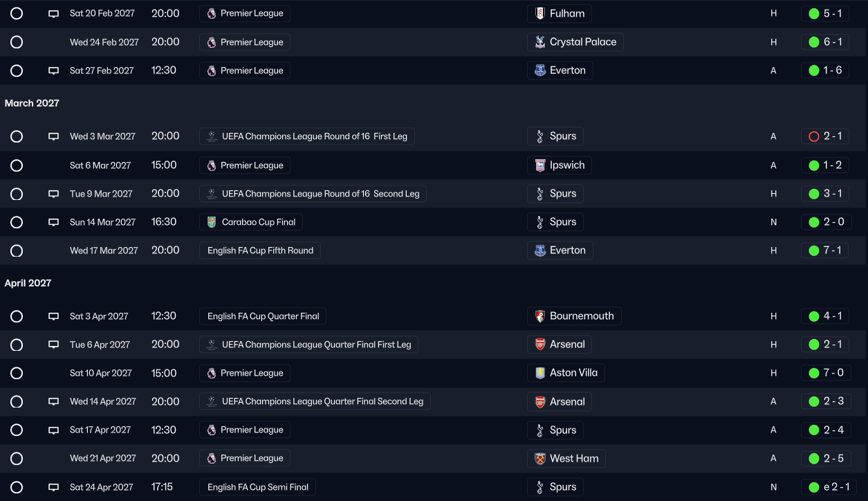Viewport: 868px width, 501px height.
Task: Select the radio circle for the Ipswich match
Action: coord(17,165)
